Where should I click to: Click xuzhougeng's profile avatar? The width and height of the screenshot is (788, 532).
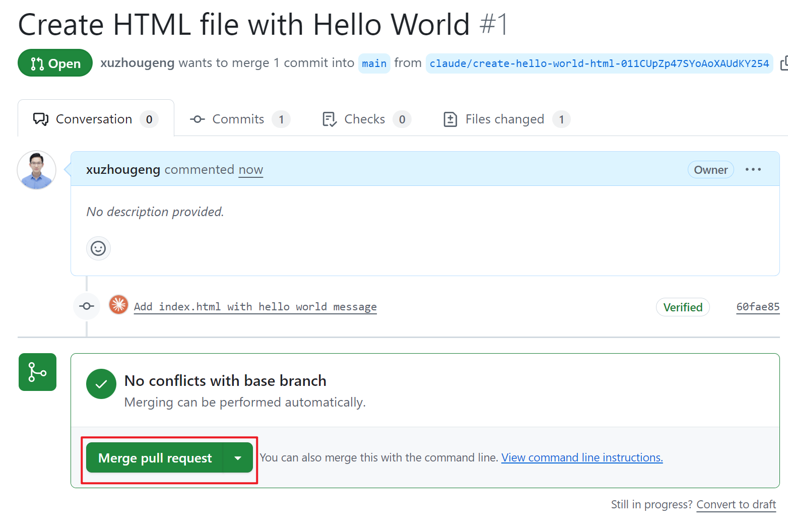[37, 170]
